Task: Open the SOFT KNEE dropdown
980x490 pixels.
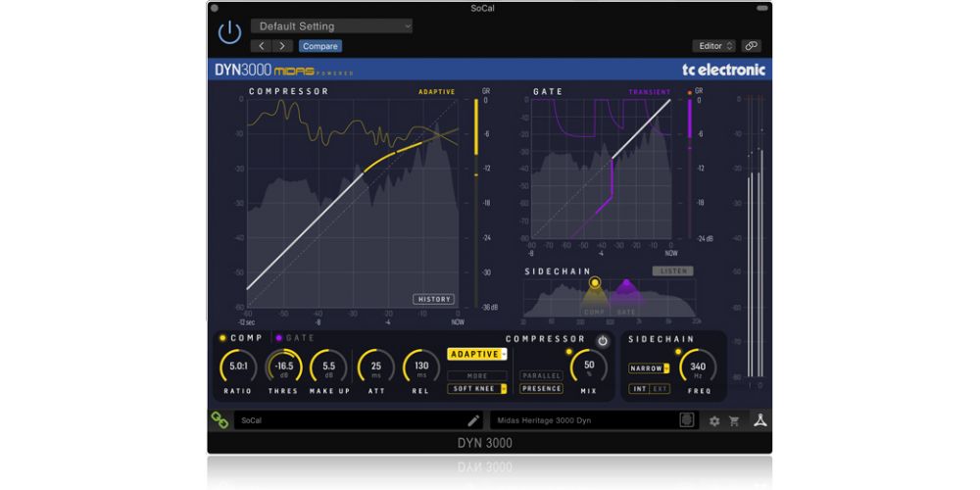Action: pyautogui.click(x=477, y=389)
